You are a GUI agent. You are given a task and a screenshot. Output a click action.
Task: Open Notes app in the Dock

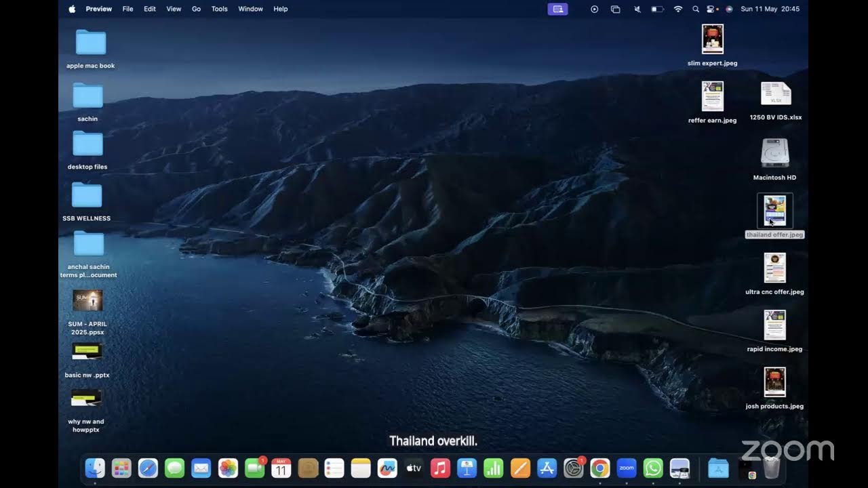[361, 468]
